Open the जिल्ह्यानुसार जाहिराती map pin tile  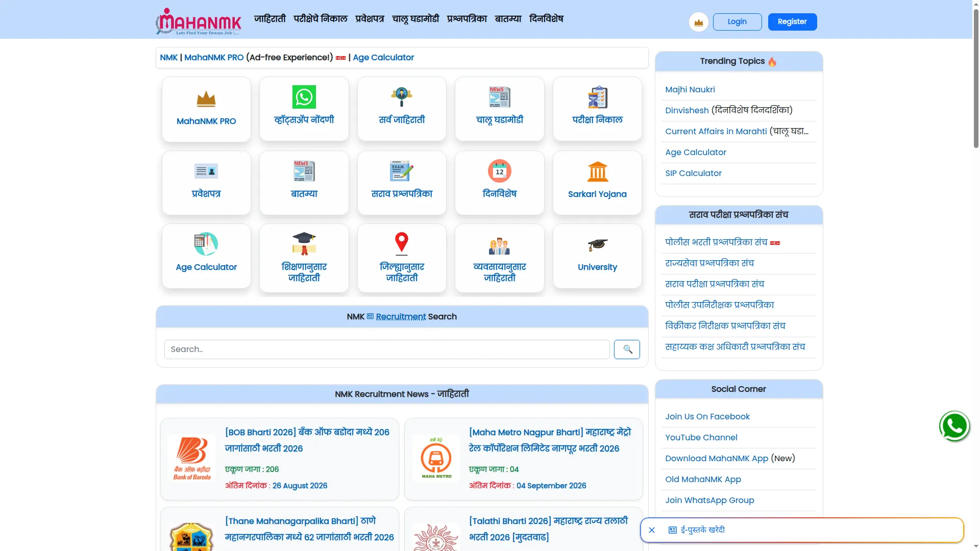[402, 258]
